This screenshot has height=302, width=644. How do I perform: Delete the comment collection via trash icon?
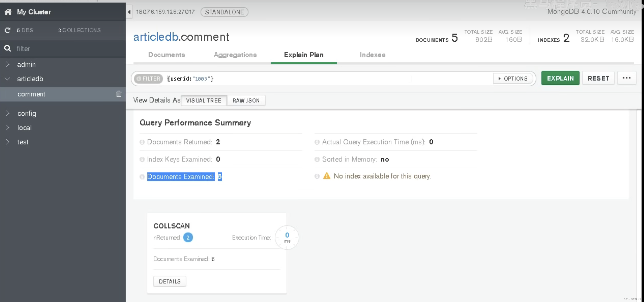[119, 94]
